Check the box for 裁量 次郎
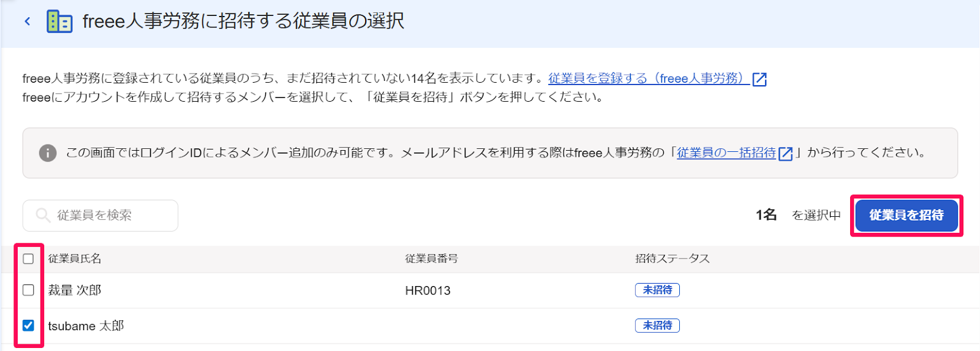 pos(28,290)
